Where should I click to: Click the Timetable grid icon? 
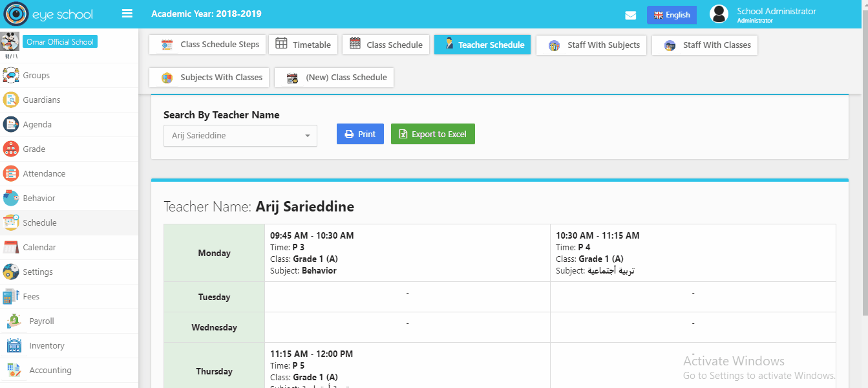pos(281,44)
